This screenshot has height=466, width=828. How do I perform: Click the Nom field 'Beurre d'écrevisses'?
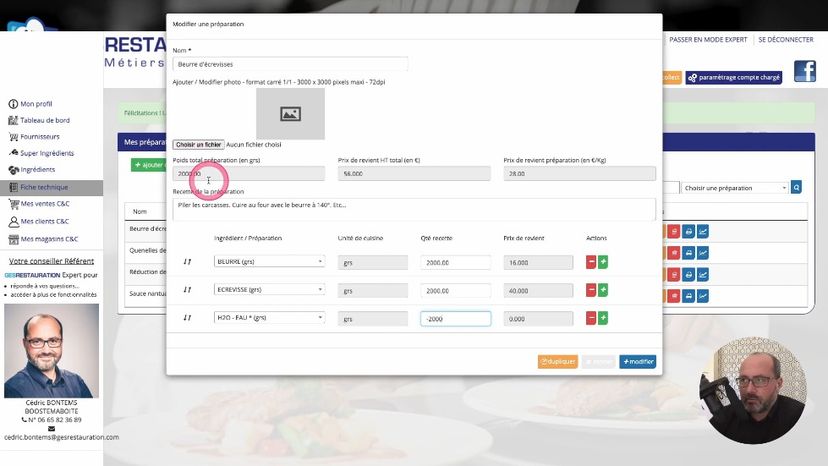[x=290, y=64]
